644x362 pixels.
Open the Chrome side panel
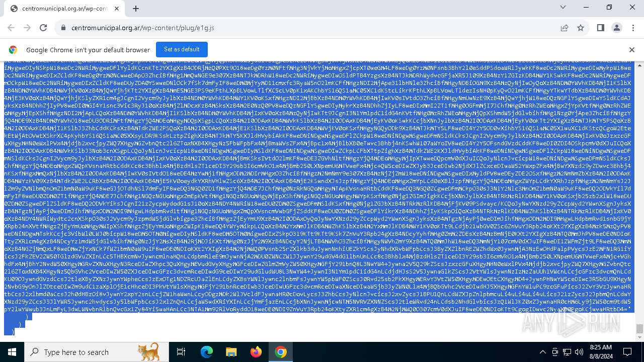601,28
